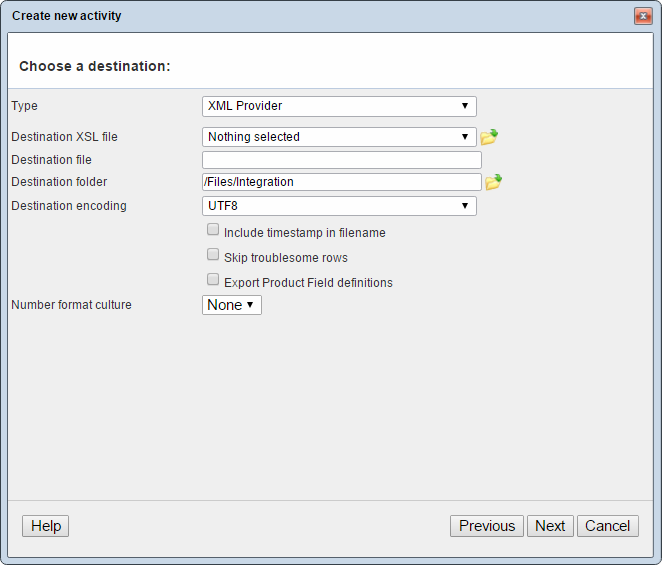Screen dimensions: 662x565
Task: Proceed by clicking Next
Action: click(550, 526)
